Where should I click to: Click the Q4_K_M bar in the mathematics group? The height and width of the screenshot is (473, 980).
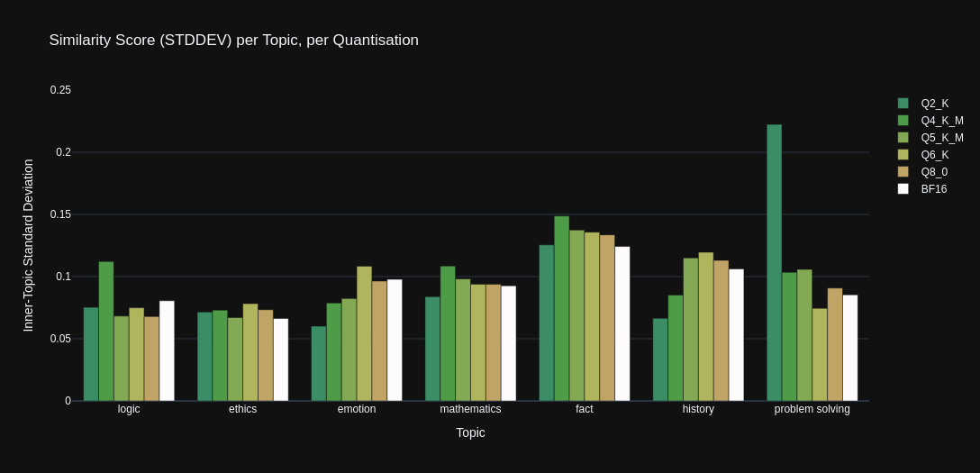(x=449, y=333)
